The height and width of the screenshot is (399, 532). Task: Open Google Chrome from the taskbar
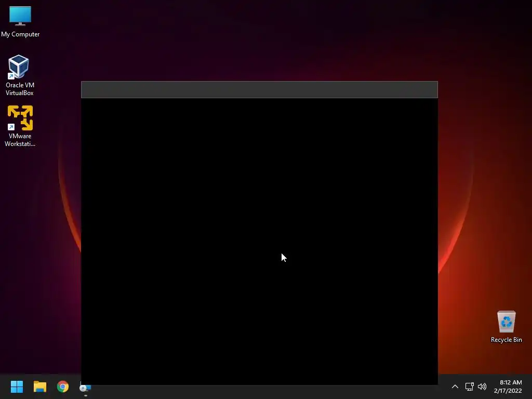coord(63,387)
